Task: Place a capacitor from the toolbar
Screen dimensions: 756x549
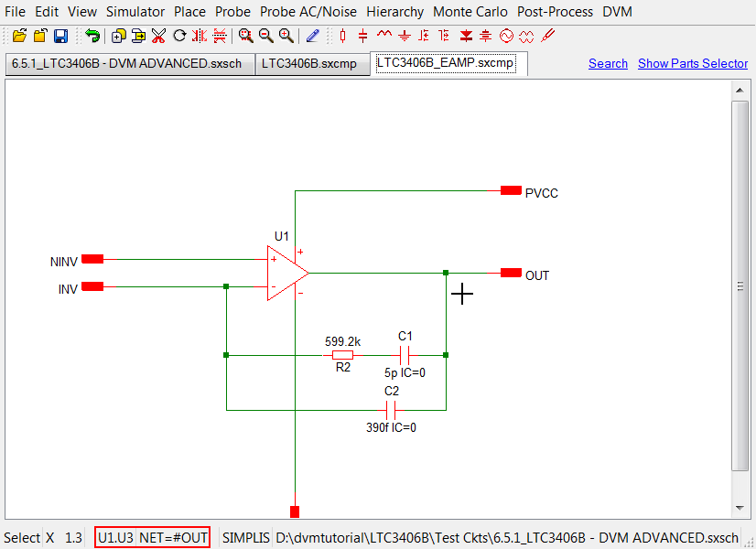Action: pyautogui.click(x=363, y=36)
